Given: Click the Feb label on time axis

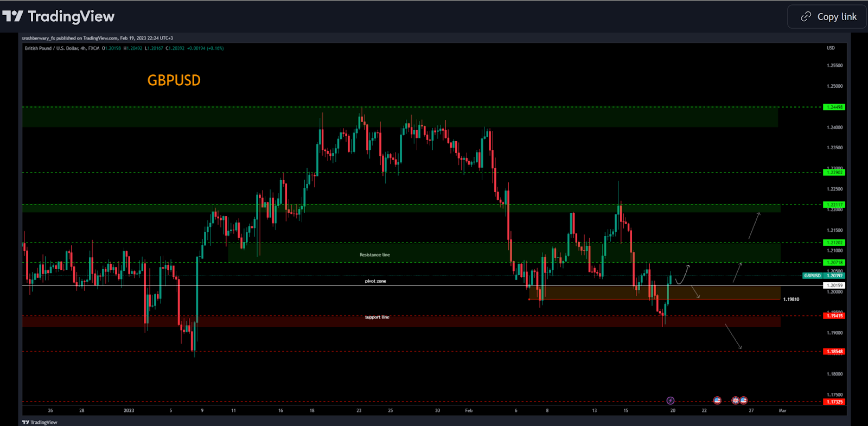Looking at the screenshot, I should click(469, 411).
